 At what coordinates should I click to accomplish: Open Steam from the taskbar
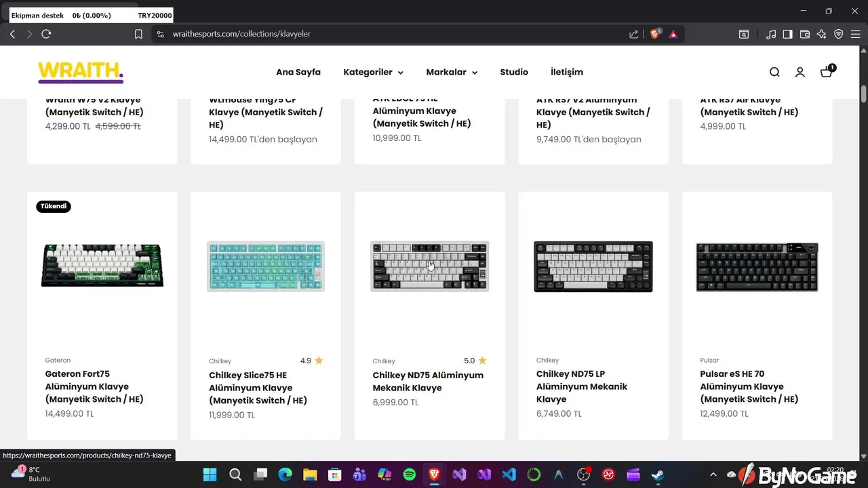pos(658,474)
